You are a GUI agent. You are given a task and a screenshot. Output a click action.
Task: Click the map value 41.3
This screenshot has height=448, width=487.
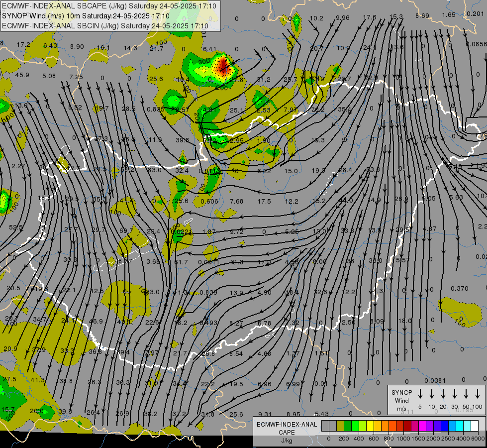tap(38, 380)
